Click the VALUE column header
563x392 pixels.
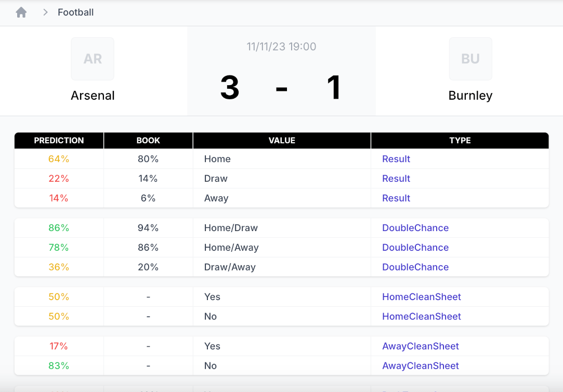click(x=281, y=140)
